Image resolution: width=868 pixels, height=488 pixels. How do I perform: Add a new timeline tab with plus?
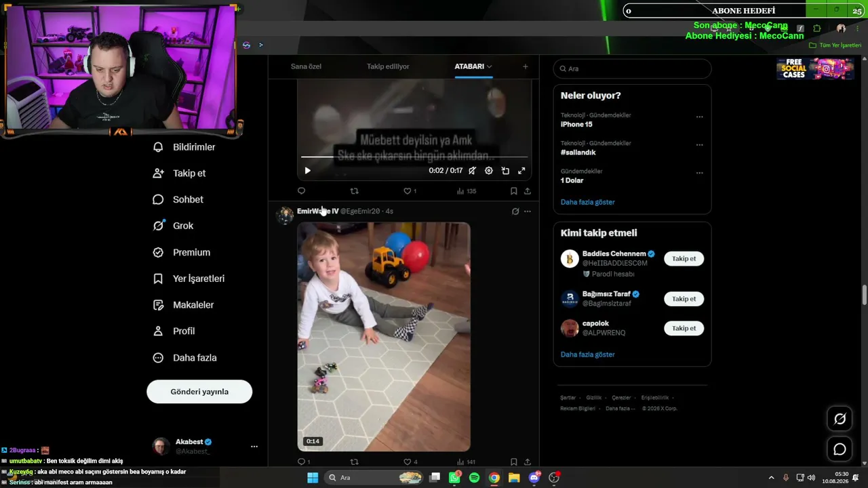pyautogui.click(x=525, y=66)
